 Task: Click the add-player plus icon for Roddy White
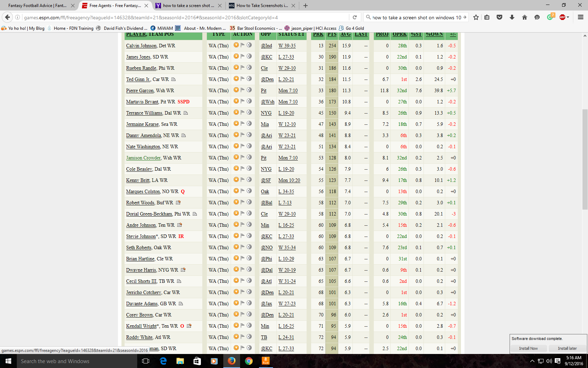click(x=236, y=336)
